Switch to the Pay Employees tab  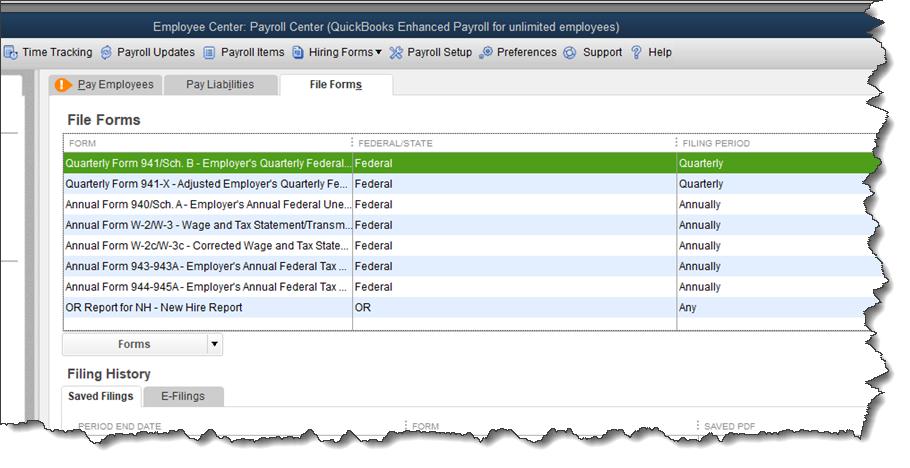tap(105, 85)
